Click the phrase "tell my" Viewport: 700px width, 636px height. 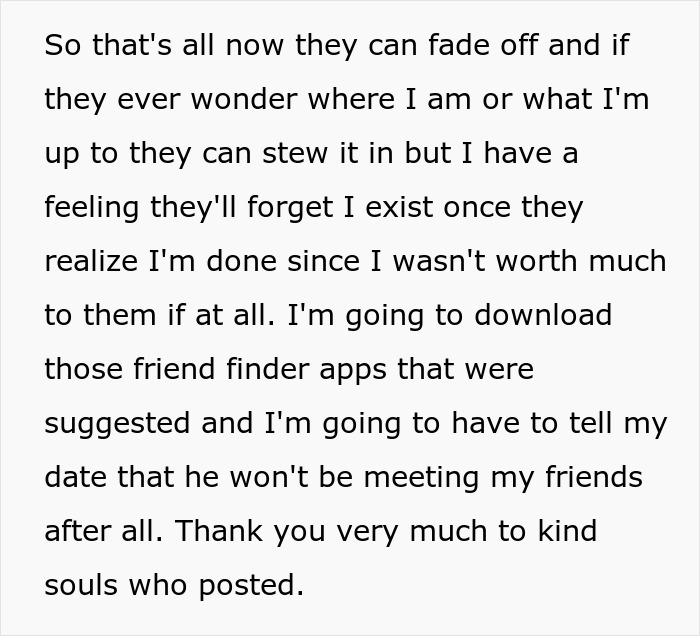[x=610, y=424]
